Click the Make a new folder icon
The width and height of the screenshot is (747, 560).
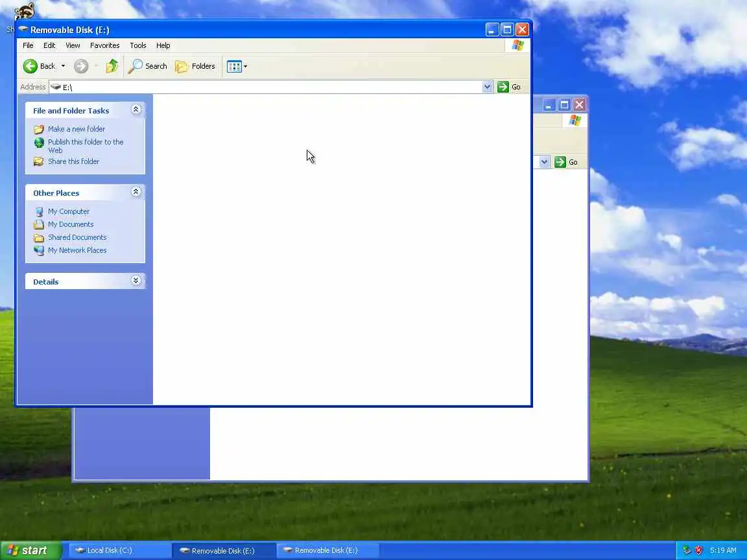click(39, 129)
